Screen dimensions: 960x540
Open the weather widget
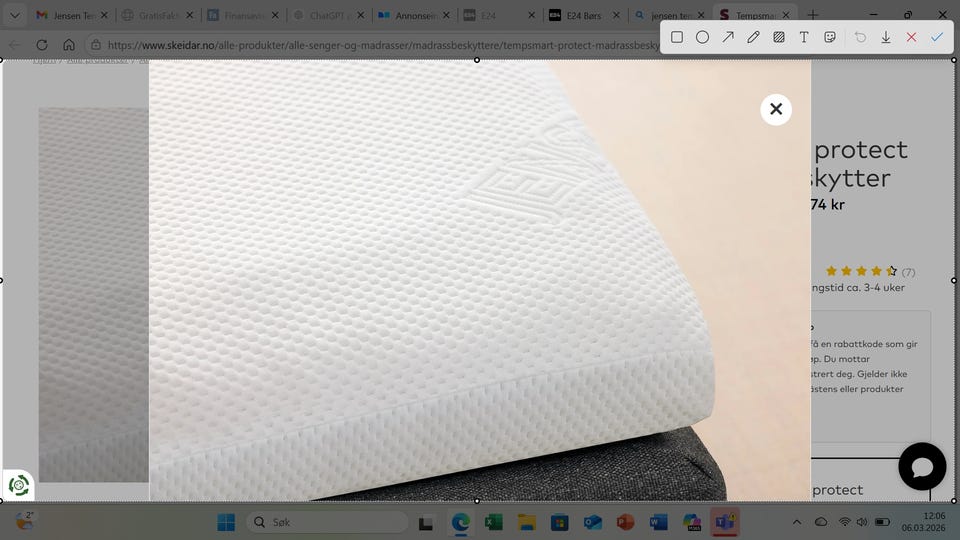pos(24,521)
